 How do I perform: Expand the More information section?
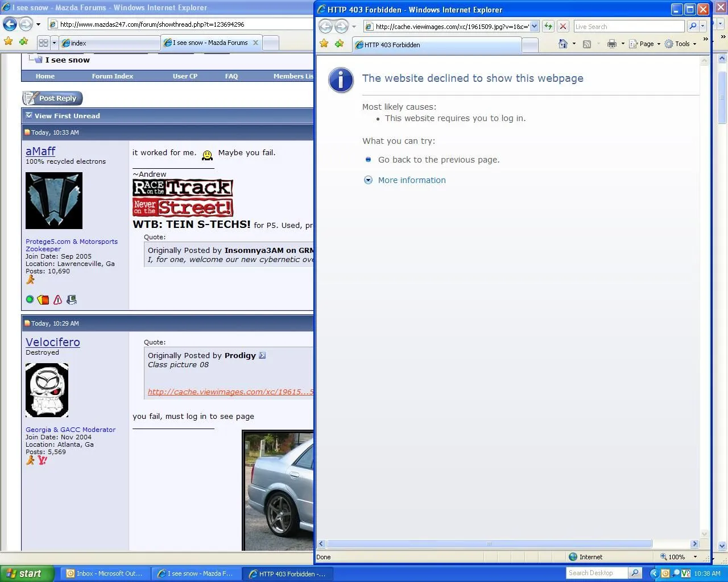coord(411,180)
